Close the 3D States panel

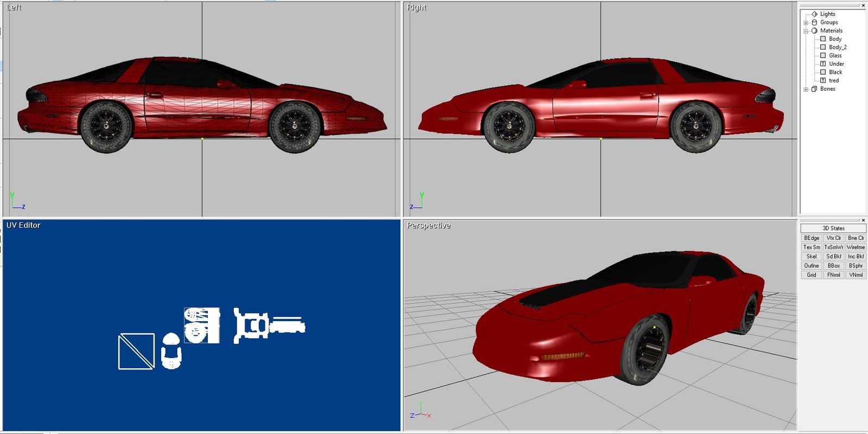point(863,220)
